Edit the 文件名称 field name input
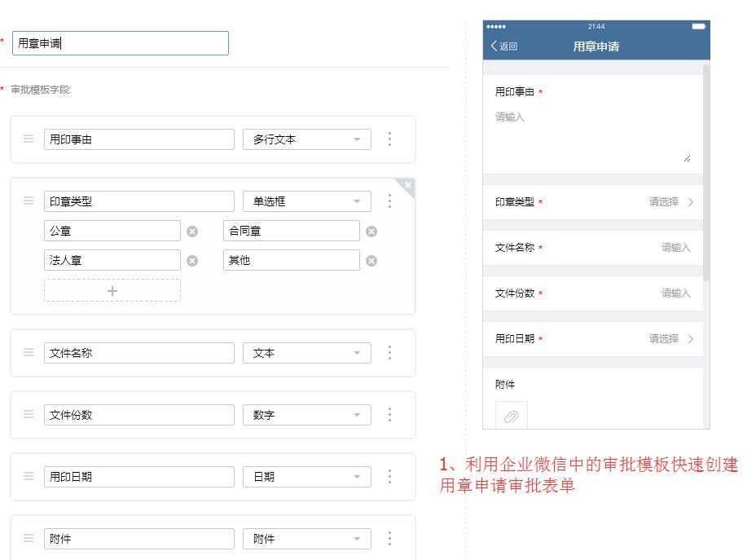Image resolution: width=756 pixels, height=560 pixels. coord(138,353)
